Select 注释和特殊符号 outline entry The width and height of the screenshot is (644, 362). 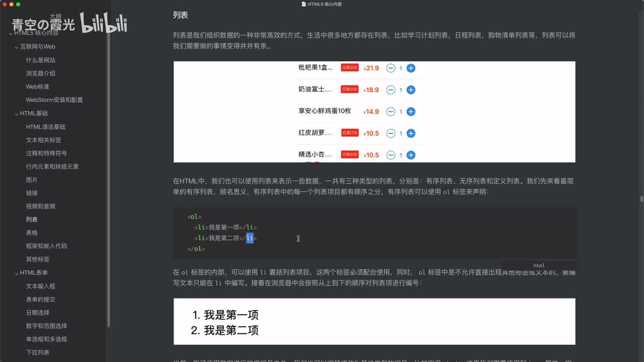coord(46,153)
